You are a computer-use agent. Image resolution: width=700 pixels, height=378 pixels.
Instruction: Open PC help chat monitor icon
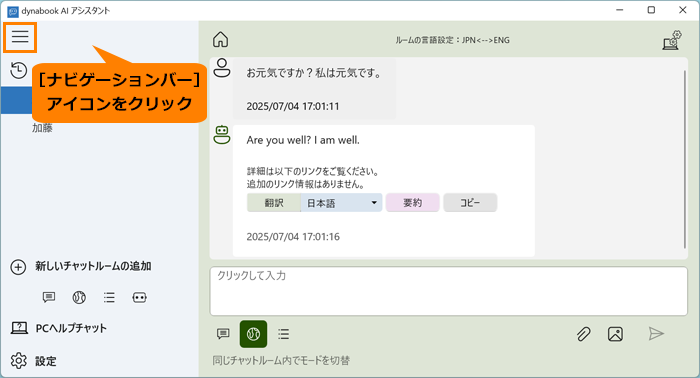point(19,328)
